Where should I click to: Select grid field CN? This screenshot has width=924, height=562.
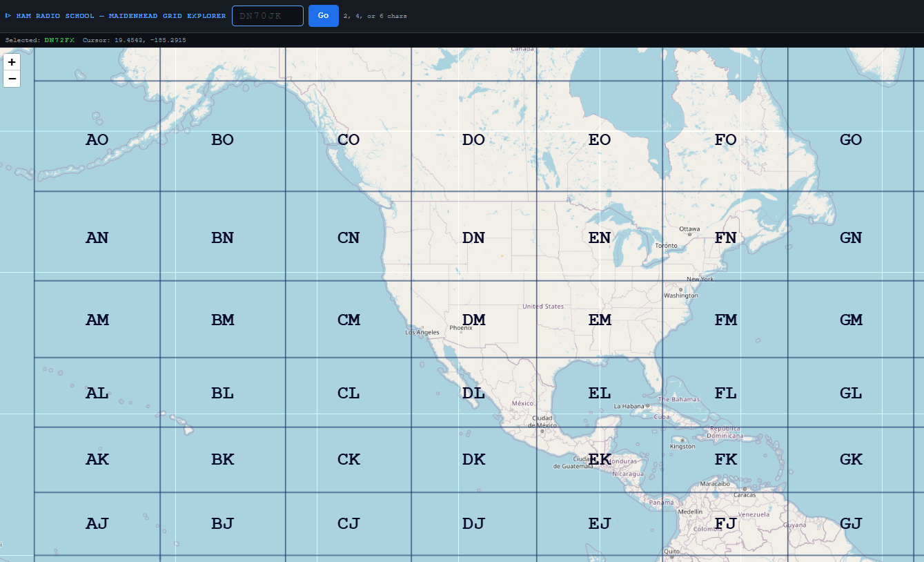click(x=348, y=236)
